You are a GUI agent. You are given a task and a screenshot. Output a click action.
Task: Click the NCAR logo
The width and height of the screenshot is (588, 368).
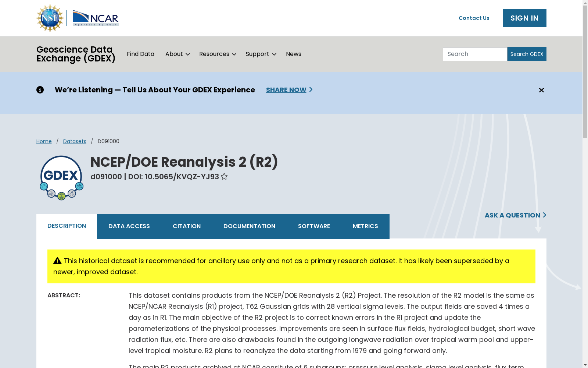coord(96,18)
